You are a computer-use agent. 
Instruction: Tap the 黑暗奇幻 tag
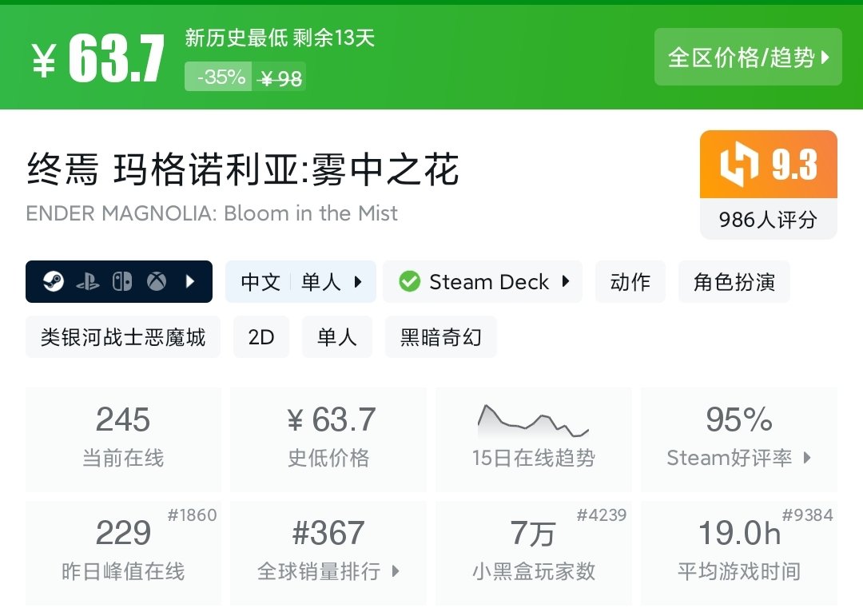[x=440, y=337]
